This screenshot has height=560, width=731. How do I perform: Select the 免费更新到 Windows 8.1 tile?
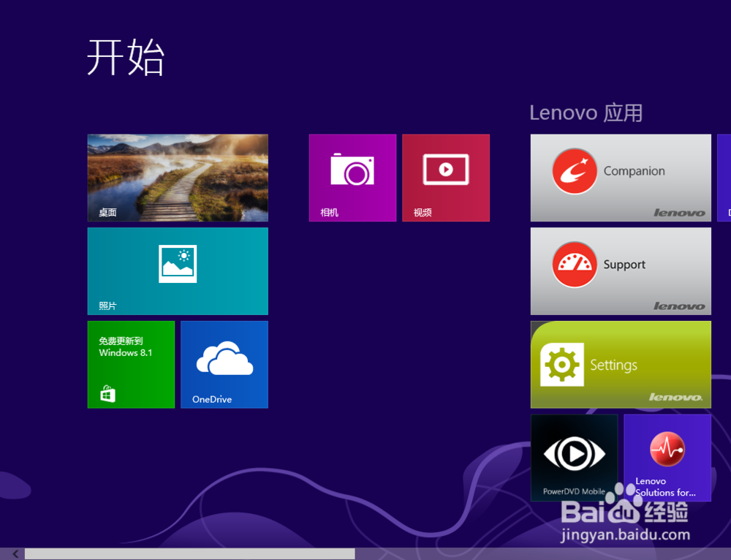coord(131,364)
